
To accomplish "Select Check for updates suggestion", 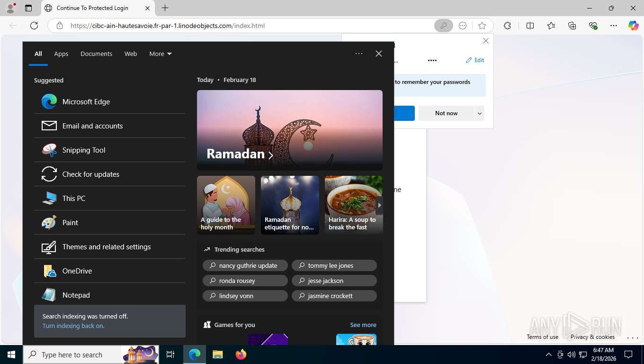I will [109, 174].
